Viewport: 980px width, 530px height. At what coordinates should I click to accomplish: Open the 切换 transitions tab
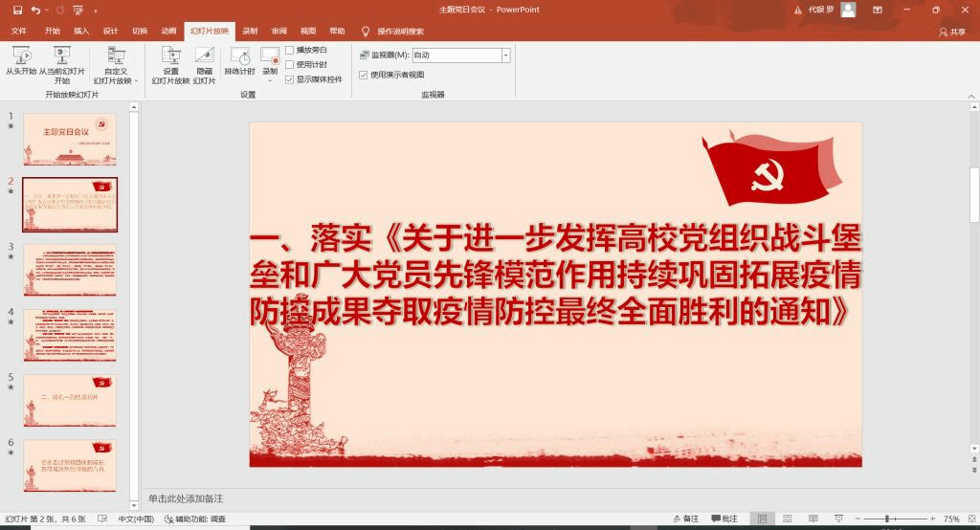pos(140,31)
